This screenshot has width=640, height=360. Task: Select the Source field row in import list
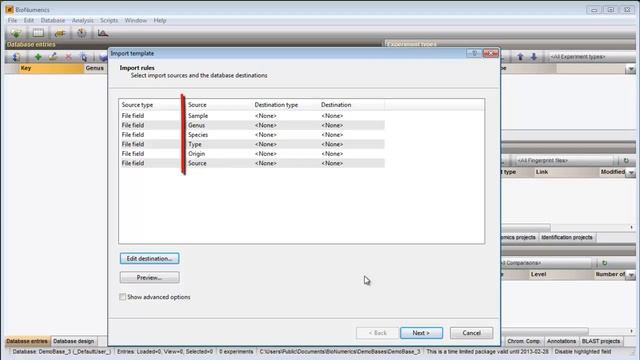pyautogui.click(x=252, y=163)
